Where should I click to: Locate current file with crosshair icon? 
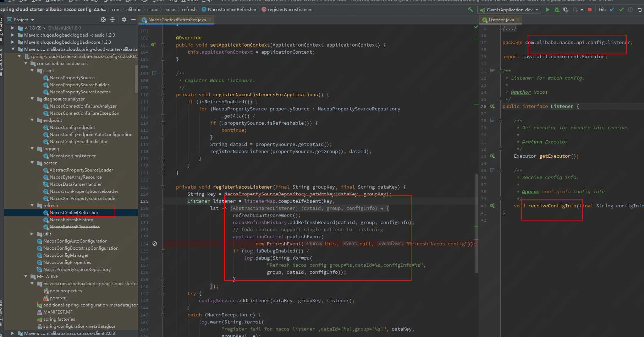(x=103, y=20)
